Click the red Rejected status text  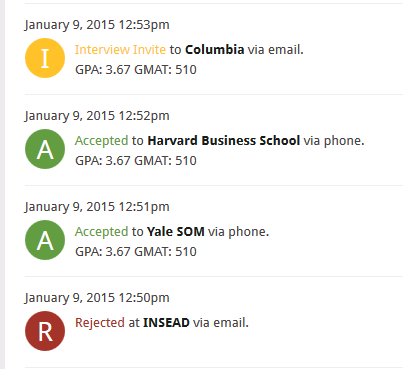100,323
